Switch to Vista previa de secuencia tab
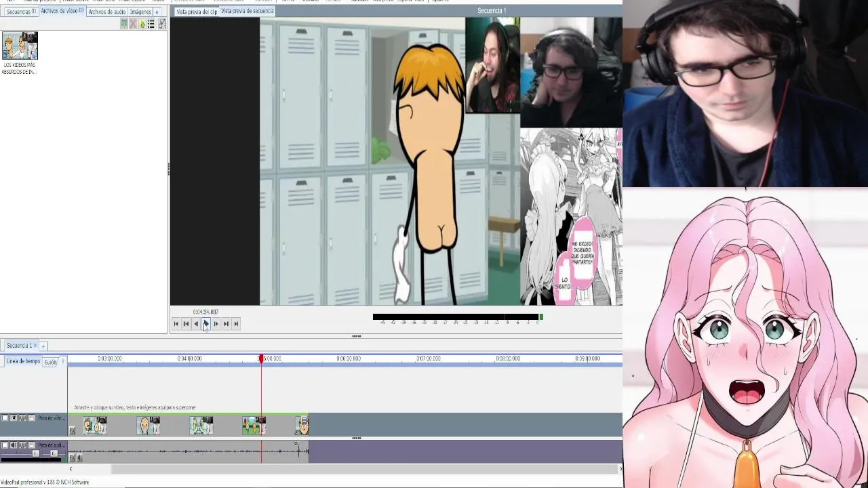 point(248,11)
